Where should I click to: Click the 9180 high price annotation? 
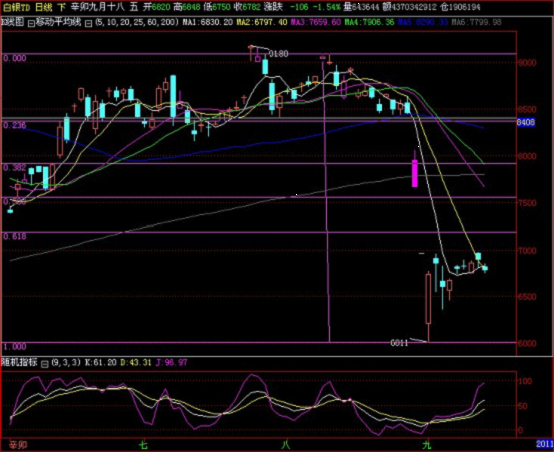pyautogui.click(x=278, y=54)
